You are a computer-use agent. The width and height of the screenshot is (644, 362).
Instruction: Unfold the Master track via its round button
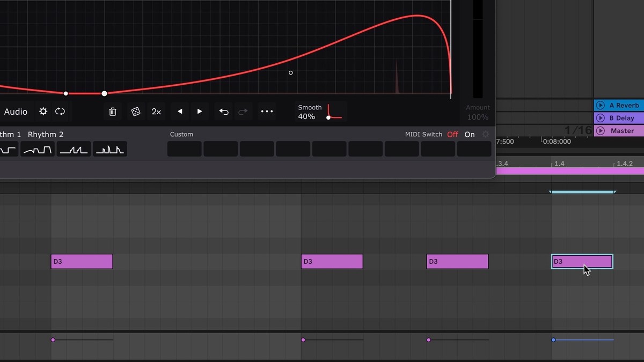tap(601, 131)
